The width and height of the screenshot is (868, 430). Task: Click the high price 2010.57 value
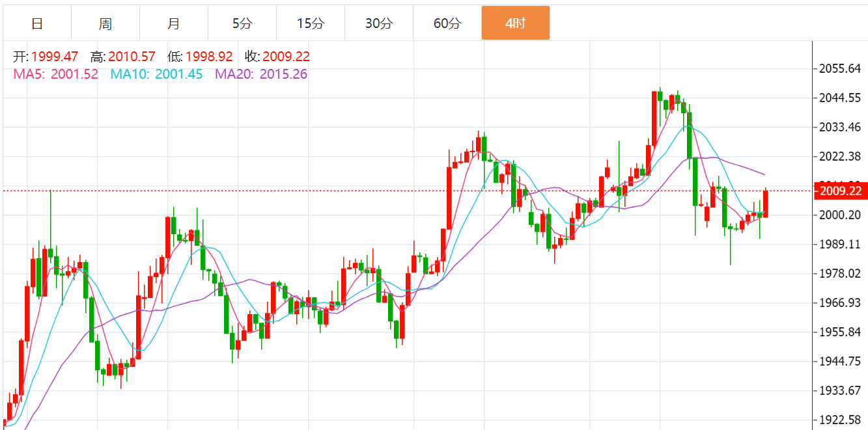pos(132,57)
